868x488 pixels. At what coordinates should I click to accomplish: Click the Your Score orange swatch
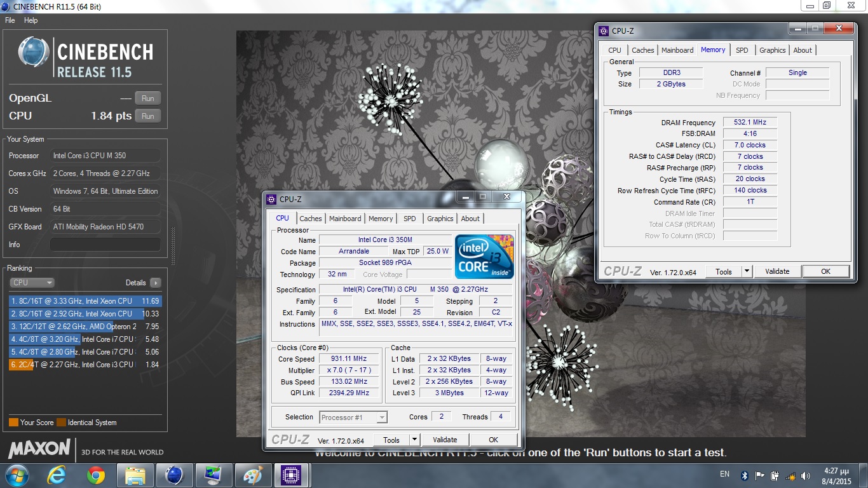(x=13, y=423)
